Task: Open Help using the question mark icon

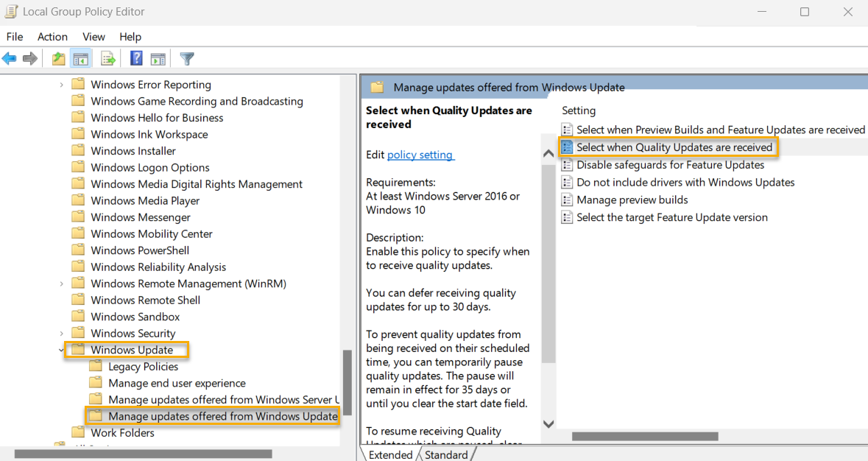Action: (136, 58)
